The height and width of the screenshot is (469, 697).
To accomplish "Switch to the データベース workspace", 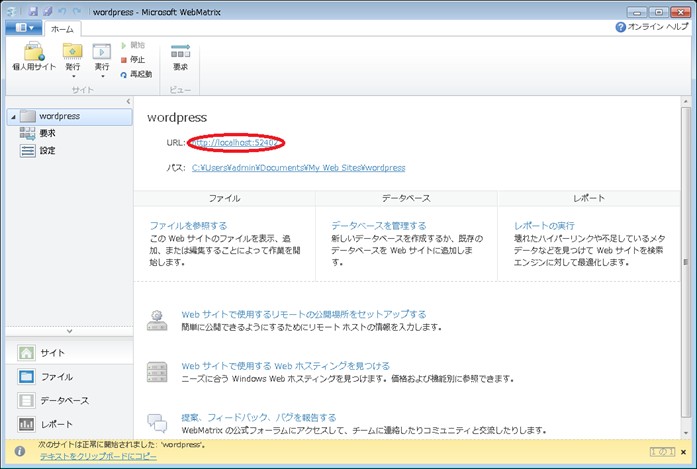I will (x=69, y=401).
